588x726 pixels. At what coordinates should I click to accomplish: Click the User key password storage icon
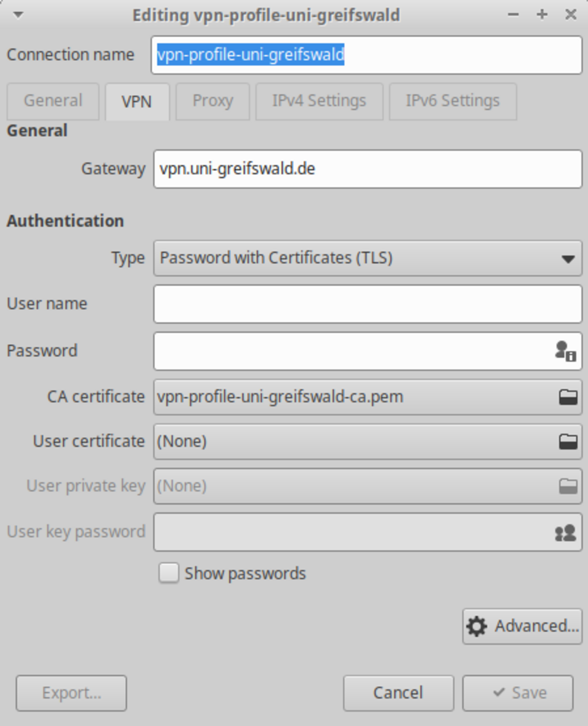tap(565, 532)
